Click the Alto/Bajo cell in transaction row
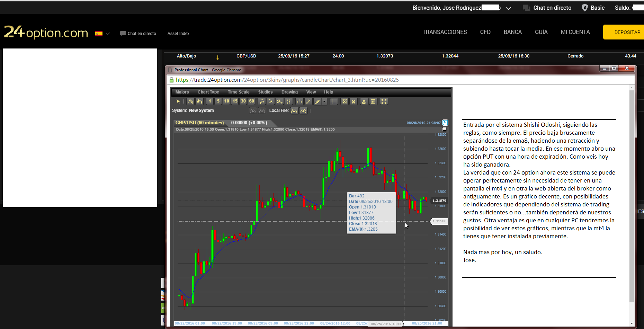Screen dimensions: 644x329 (186, 56)
